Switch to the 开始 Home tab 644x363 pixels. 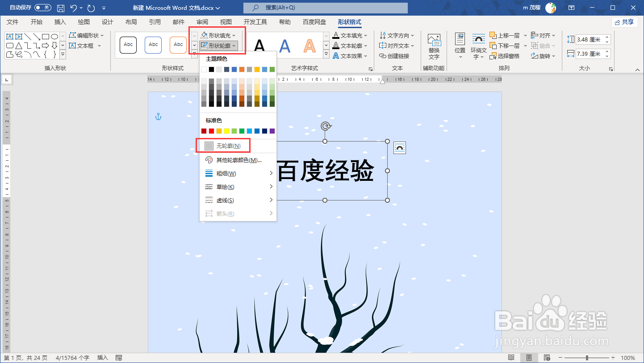tap(37, 22)
